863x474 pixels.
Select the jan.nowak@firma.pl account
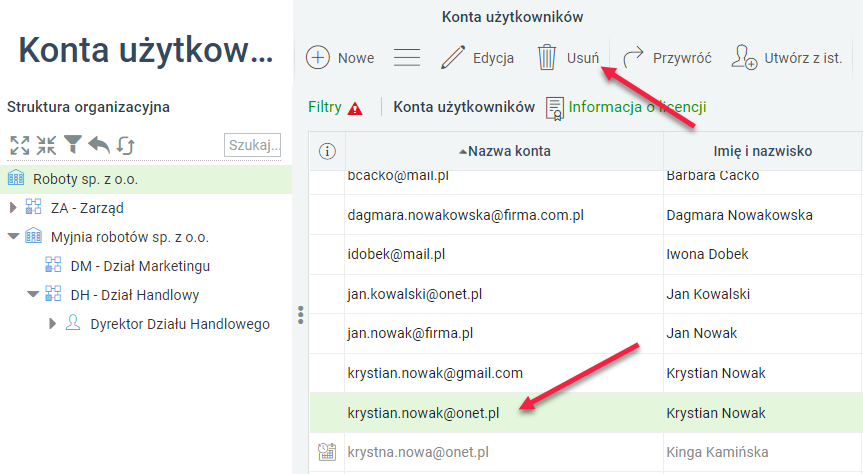tap(410, 333)
